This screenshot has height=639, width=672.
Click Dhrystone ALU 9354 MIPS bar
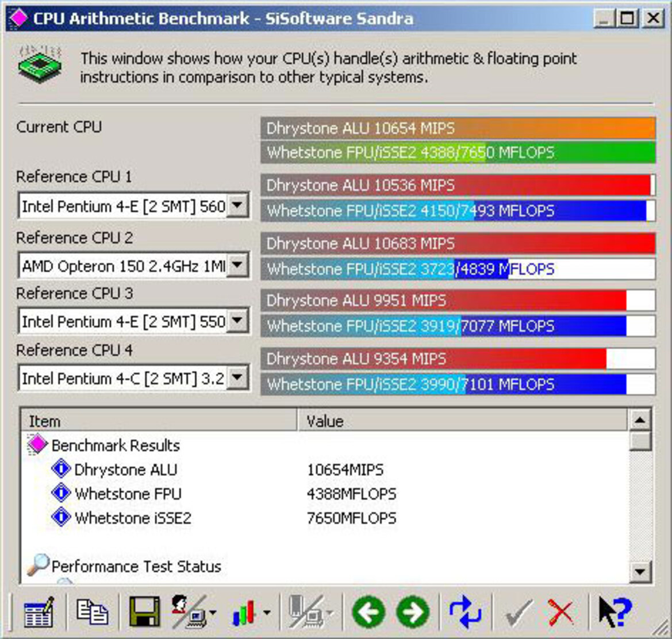coord(458,359)
